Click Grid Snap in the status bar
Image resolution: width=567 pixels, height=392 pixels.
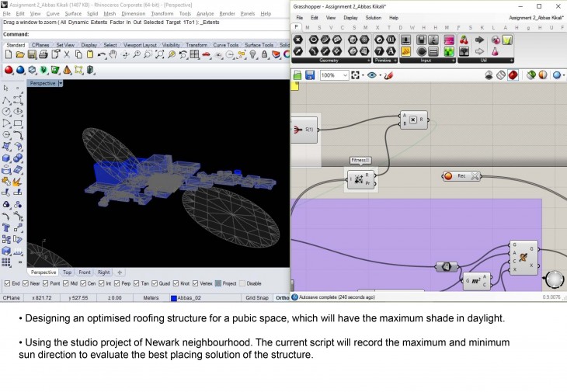(x=256, y=297)
